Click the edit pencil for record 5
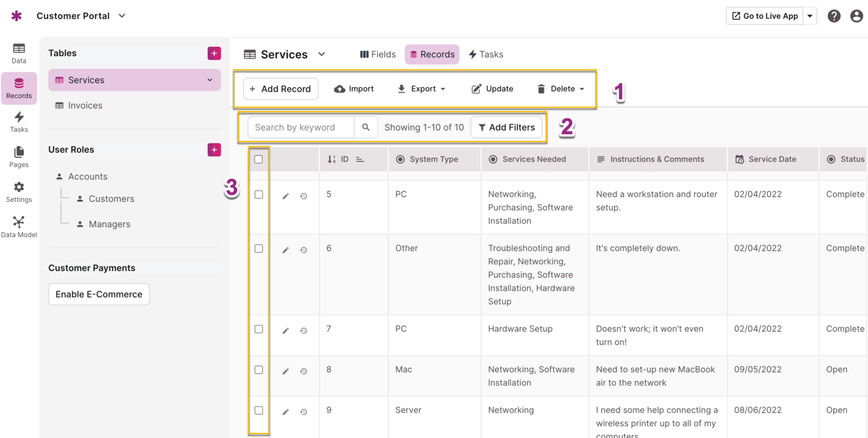Screen dimensions: 868x438 [x=285, y=196]
